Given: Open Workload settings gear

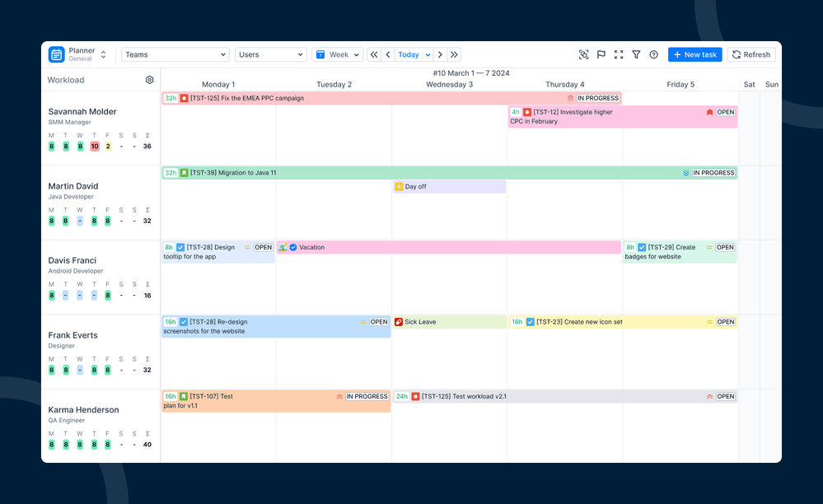Looking at the screenshot, I should pos(150,80).
